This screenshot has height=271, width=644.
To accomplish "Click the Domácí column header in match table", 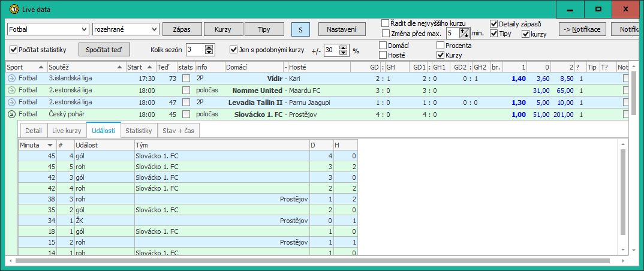I will coord(254,67).
